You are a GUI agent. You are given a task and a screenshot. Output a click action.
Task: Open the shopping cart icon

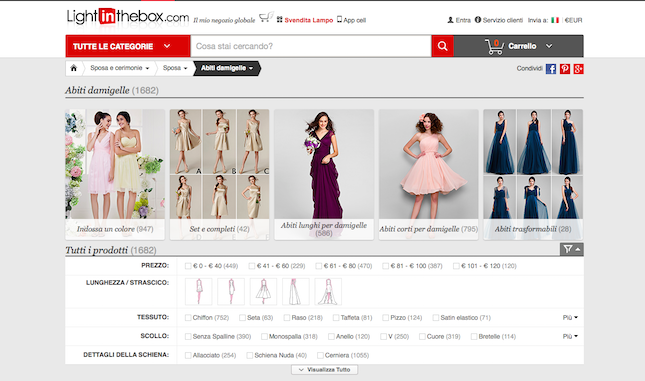point(494,46)
